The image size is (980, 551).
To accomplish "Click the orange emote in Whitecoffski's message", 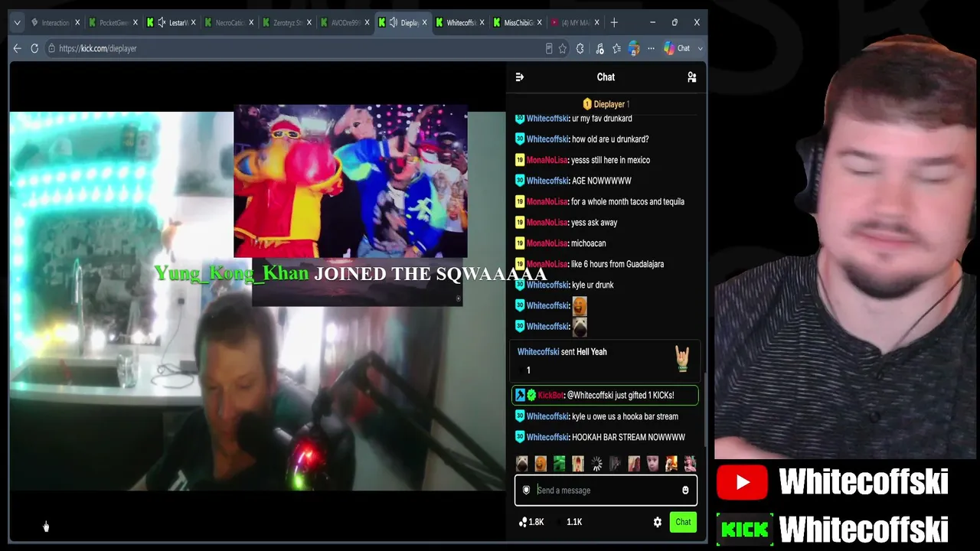I will pyautogui.click(x=580, y=305).
